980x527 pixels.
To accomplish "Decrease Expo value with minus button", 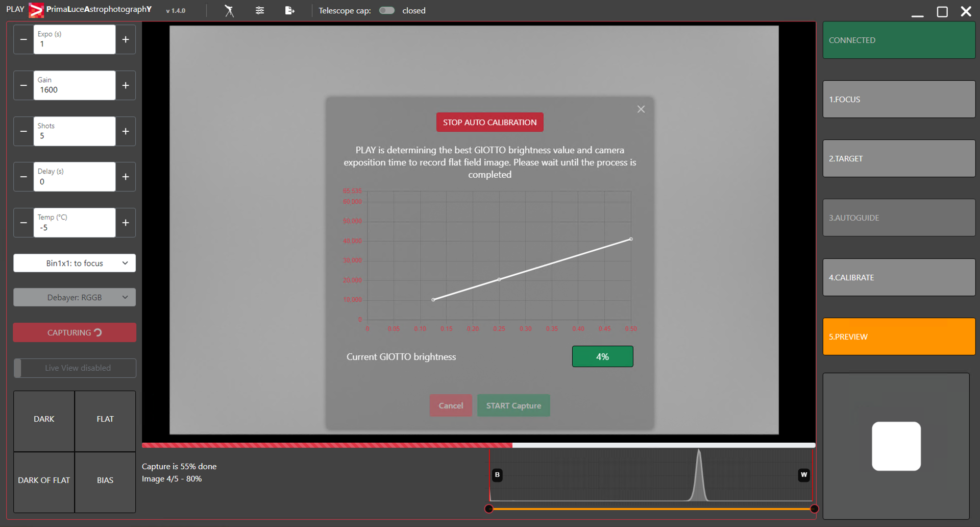I will [x=23, y=39].
